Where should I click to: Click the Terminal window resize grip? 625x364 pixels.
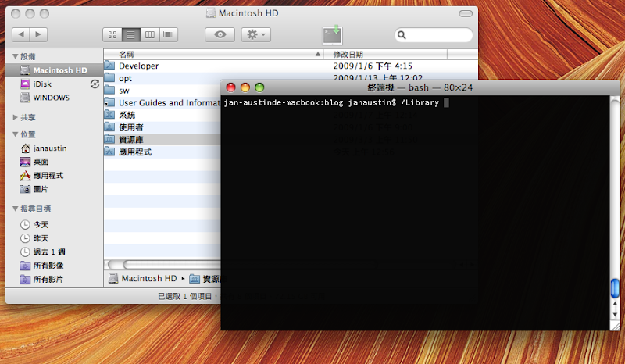click(615, 325)
